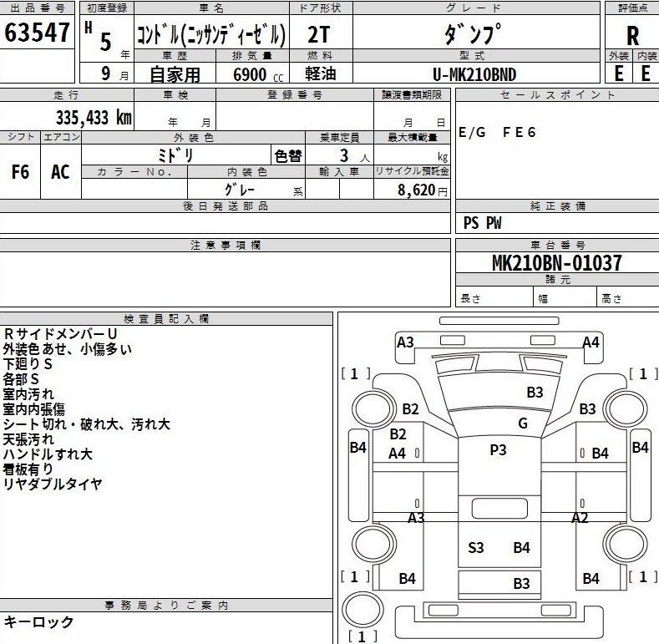Click the 車台番号 header
659x644 pixels.
558,245
